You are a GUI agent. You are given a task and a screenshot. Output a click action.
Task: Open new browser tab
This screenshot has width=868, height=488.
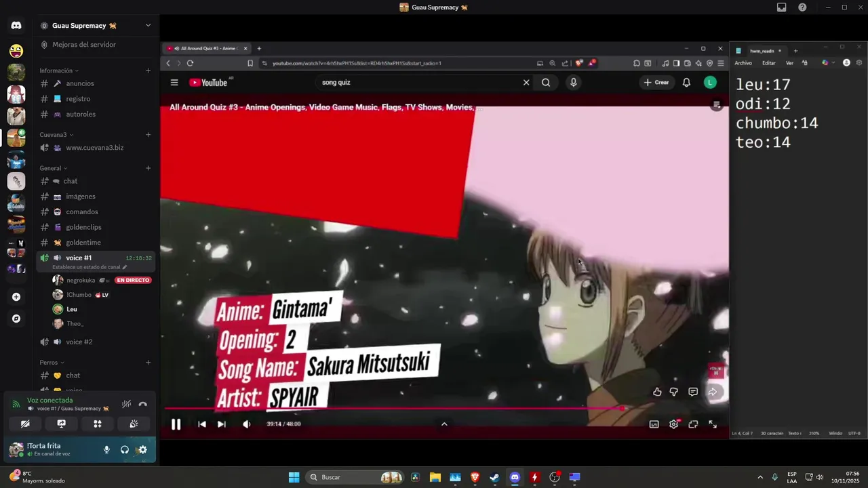259,49
